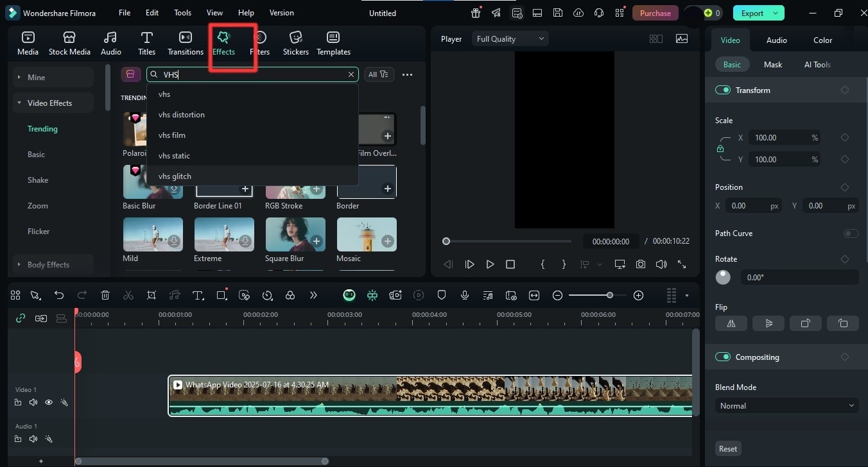The width and height of the screenshot is (868, 467).
Task: Clear the VHS search text
Action: [x=351, y=74]
